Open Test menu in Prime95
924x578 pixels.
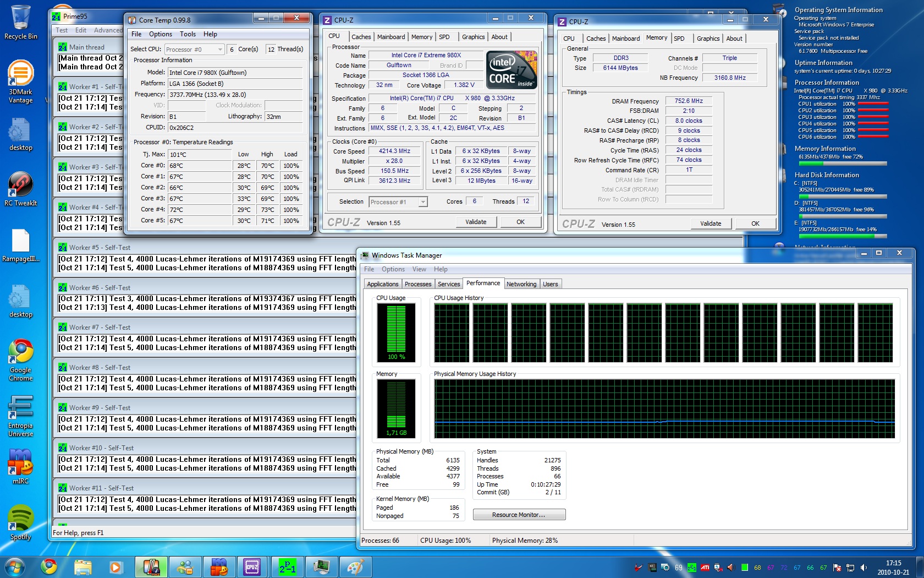(x=62, y=30)
